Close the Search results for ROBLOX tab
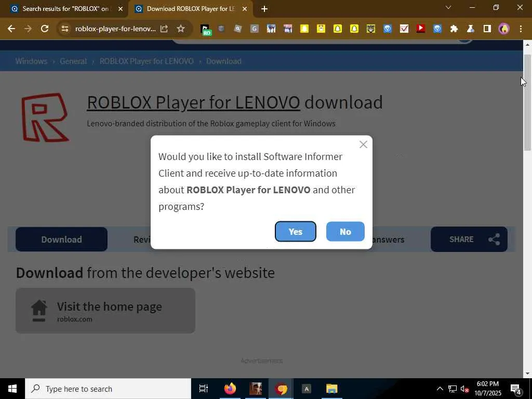This screenshot has height=399, width=532. (x=121, y=9)
